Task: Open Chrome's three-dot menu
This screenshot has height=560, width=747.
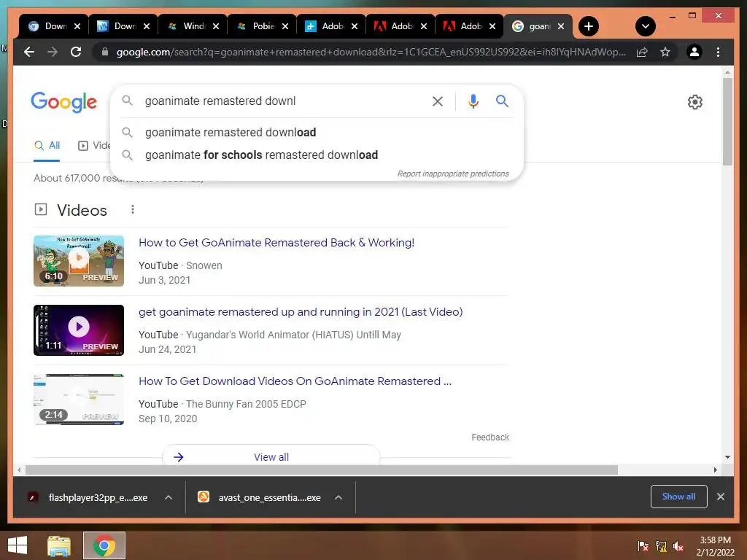Action: tap(718, 52)
